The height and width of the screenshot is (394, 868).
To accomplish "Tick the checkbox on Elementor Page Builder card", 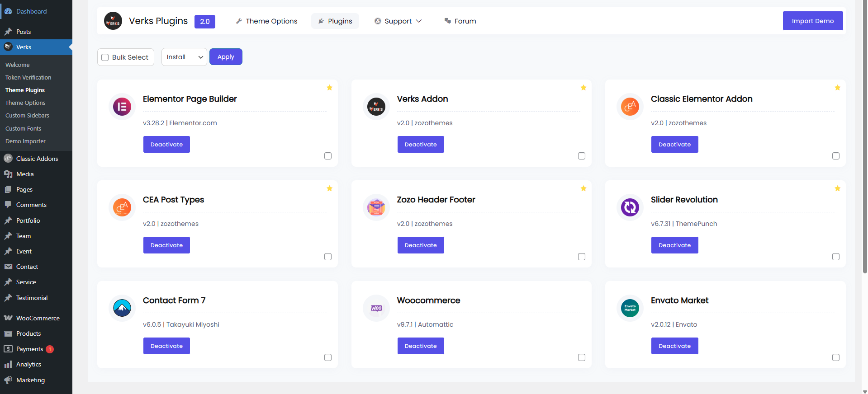I will tap(328, 156).
